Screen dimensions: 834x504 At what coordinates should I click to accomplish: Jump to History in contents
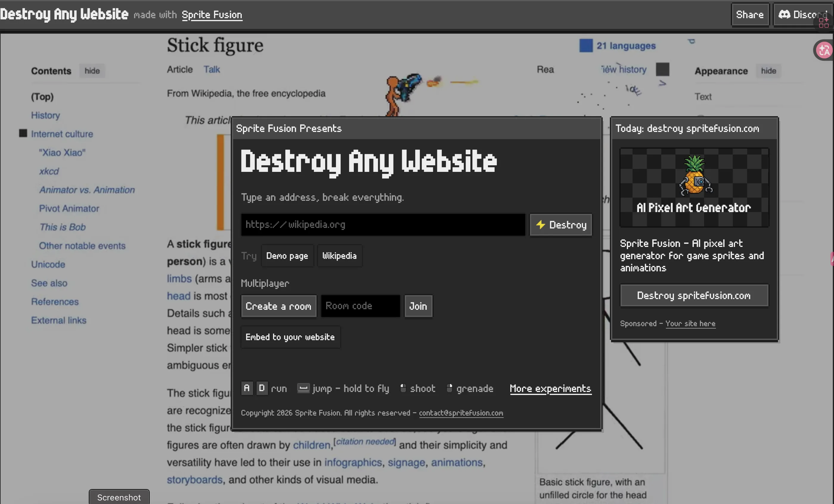(45, 115)
